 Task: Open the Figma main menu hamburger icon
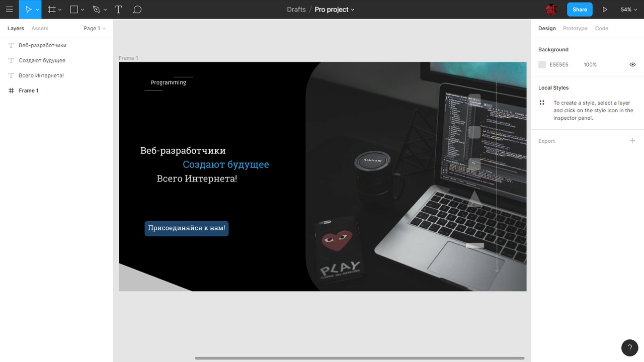[x=9, y=10]
